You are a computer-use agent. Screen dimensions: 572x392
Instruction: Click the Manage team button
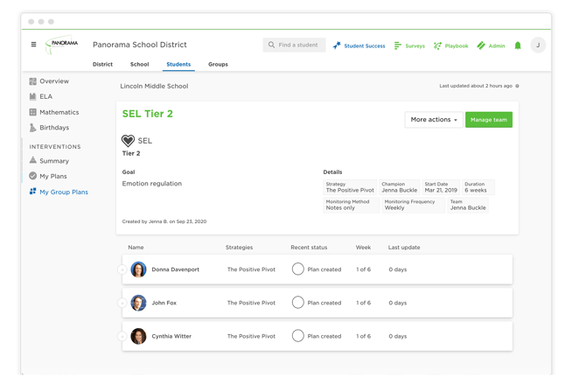(x=488, y=120)
